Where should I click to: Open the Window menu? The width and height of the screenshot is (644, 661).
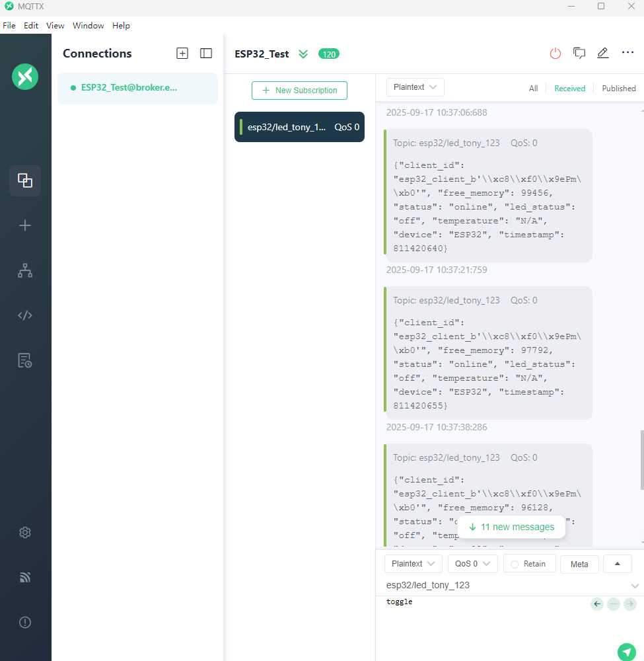[88, 26]
